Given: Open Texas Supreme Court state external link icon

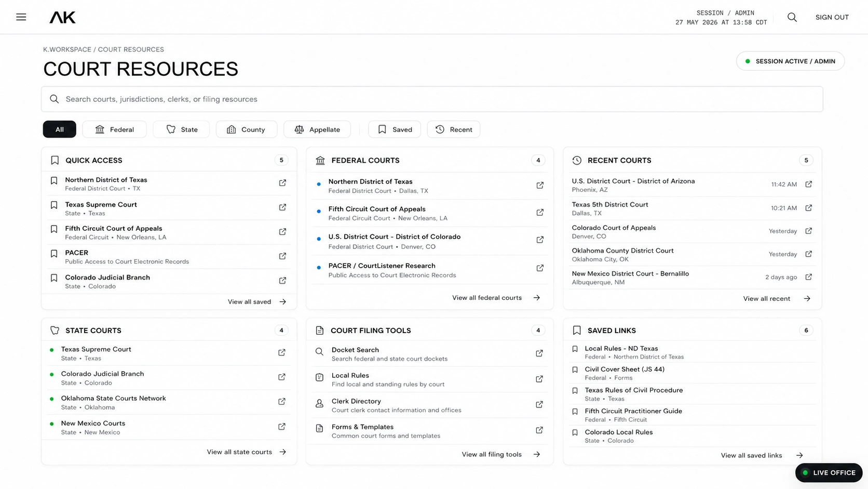Looking at the screenshot, I should click(282, 353).
